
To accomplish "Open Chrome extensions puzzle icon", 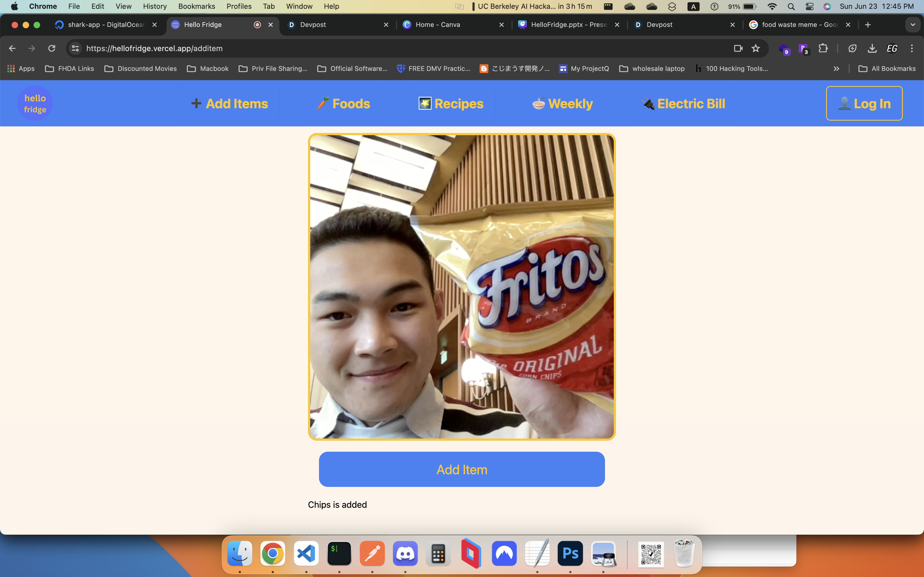I will (823, 48).
